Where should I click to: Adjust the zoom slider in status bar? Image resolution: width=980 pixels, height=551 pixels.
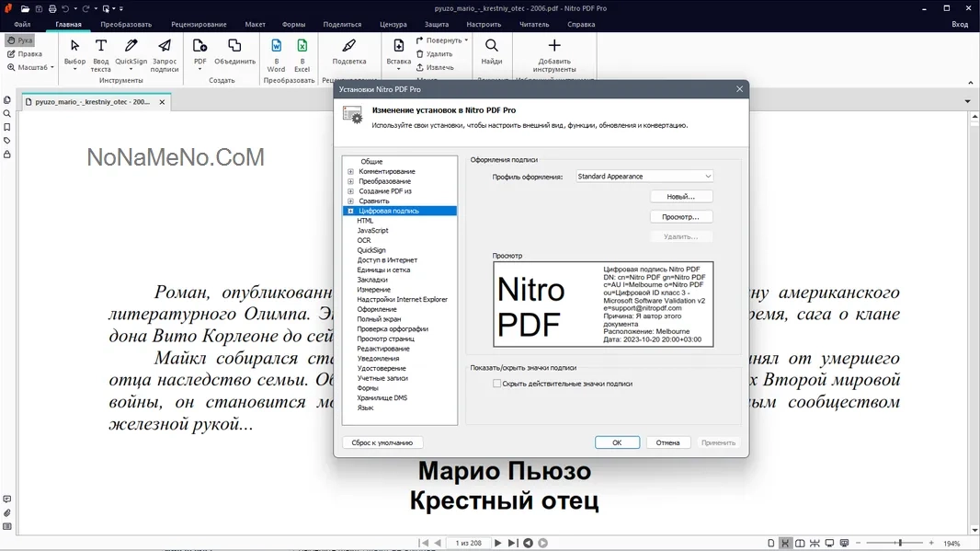(x=899, y=544)
